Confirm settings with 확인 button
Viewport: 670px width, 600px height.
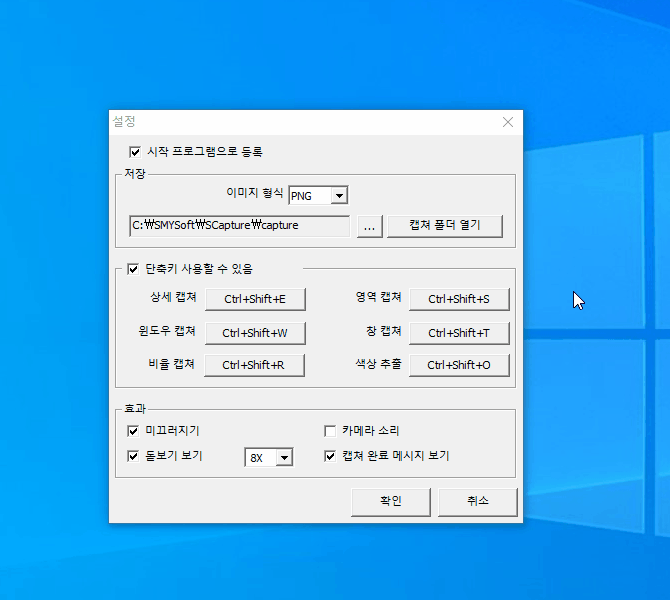click(x=391, y=502)
